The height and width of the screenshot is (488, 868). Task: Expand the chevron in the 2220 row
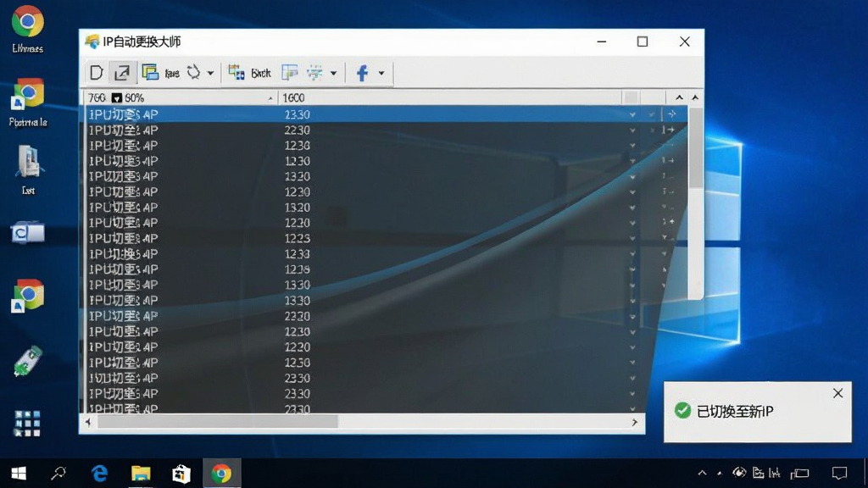632,347
